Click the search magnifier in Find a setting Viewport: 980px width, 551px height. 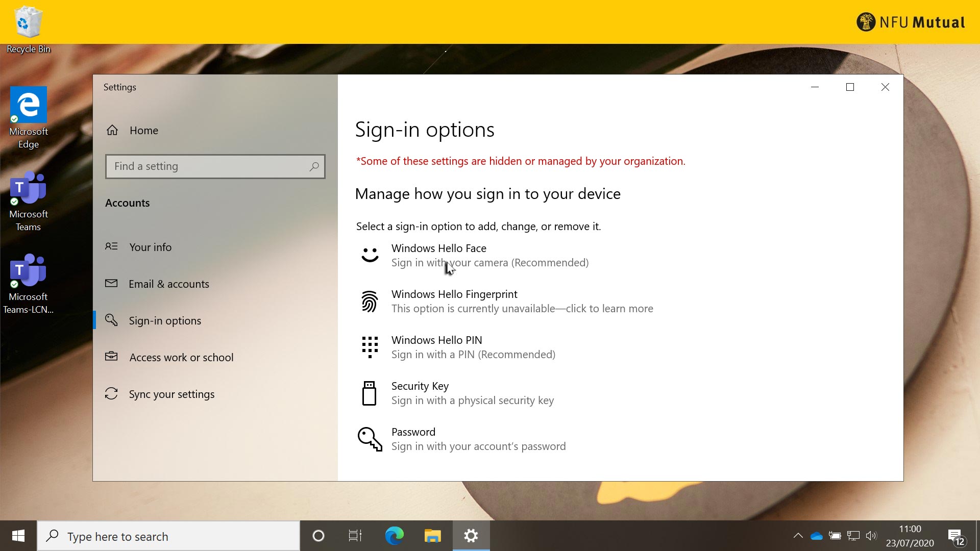click(x=314, y=166)
